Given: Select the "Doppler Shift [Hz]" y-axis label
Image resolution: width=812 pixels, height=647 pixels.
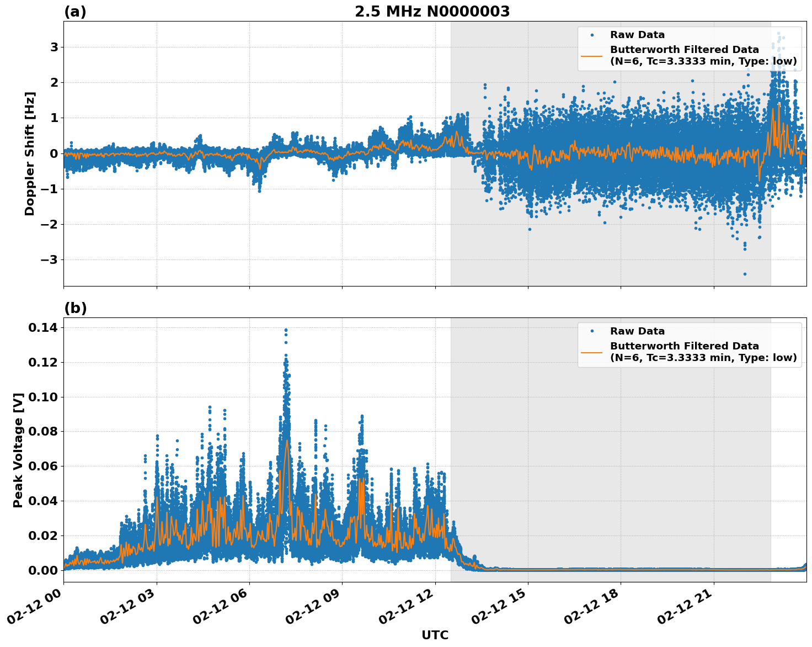Looking at the screenshot, I should click(x=30, y=153).
